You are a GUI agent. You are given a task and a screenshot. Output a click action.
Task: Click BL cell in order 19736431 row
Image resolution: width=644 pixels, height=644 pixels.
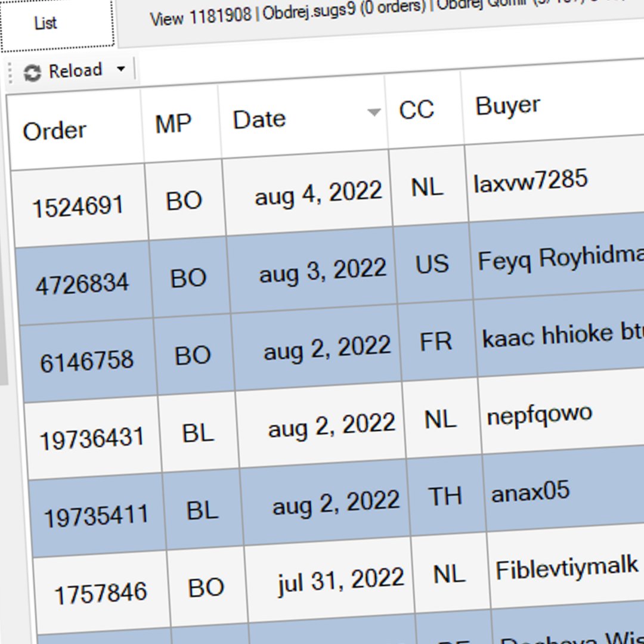[x=198, y=433]
